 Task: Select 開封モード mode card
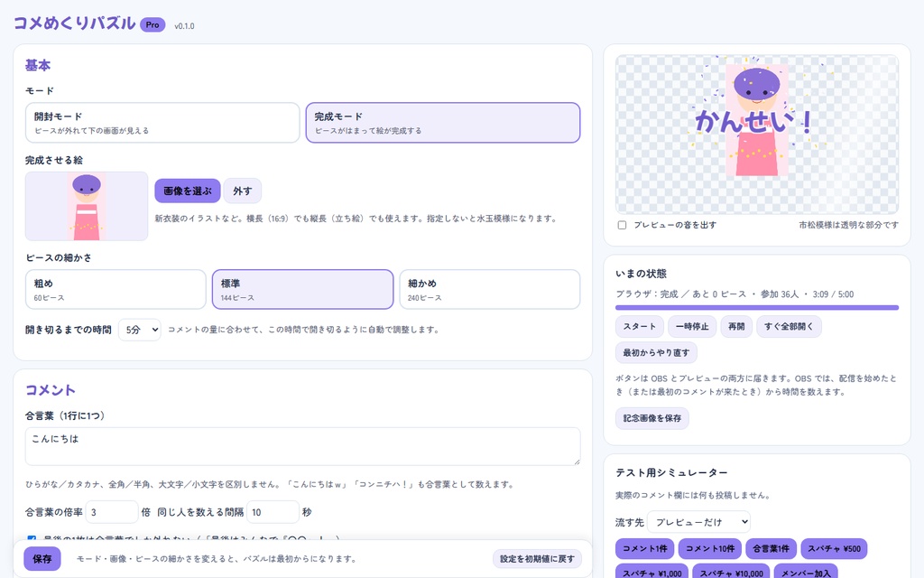pos(162,123)
